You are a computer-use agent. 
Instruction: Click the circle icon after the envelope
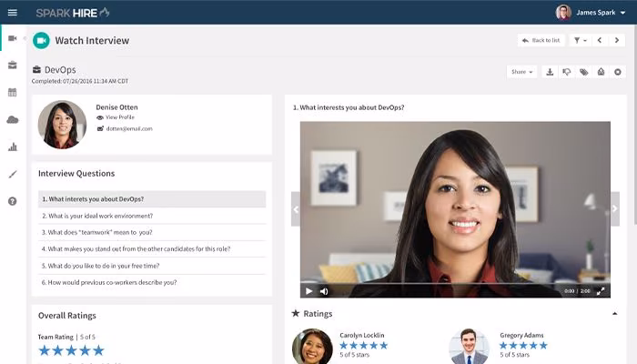pos(618,72)
